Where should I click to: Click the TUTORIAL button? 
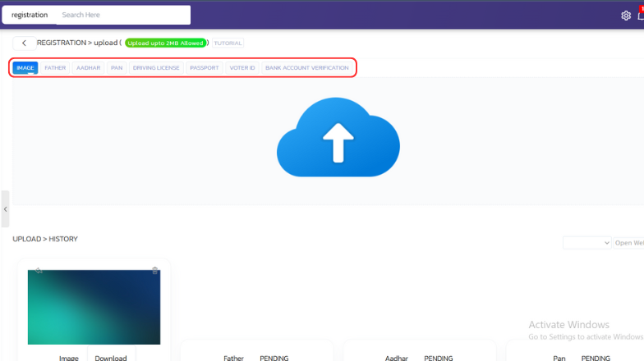(228, 43)
